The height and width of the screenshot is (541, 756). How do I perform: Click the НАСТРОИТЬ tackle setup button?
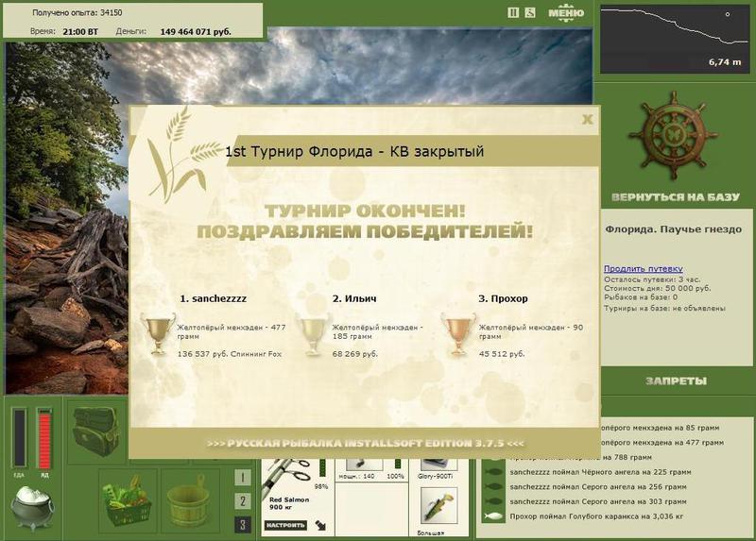click(x=285, y=525)
